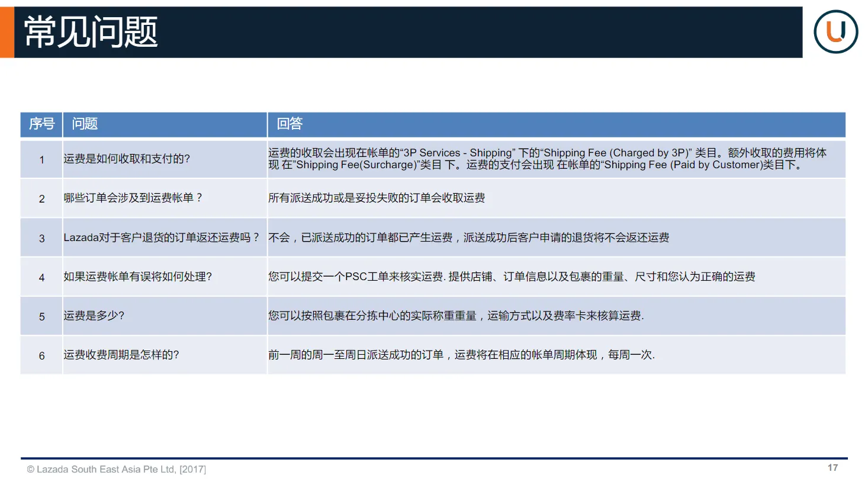Click the page number "17"
Image resolution: width=868 pixels, height=488 pixels.
pyautogui.click(x=832, y=467)
